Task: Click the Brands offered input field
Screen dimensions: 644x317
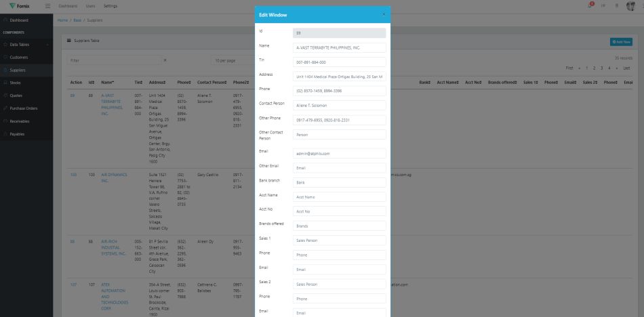Action: [x=339, y=226]
